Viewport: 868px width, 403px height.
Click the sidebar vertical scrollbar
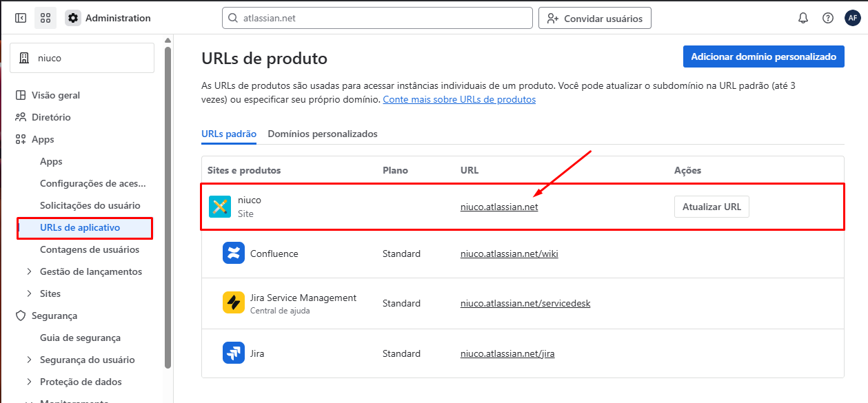[x=168, y=207]
